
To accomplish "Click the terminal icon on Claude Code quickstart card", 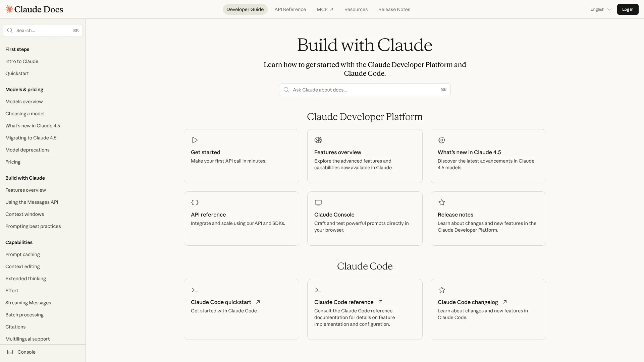I will click(x=195, y=290).
